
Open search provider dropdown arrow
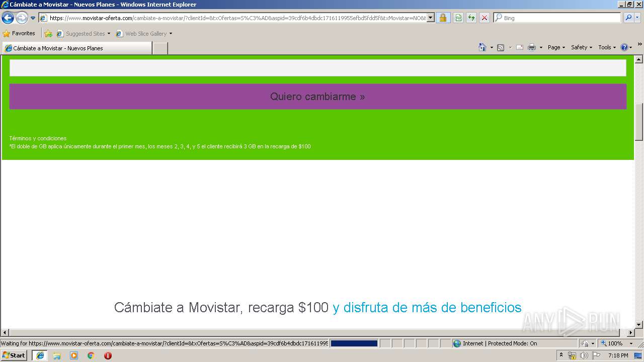[x=637, y=18]
